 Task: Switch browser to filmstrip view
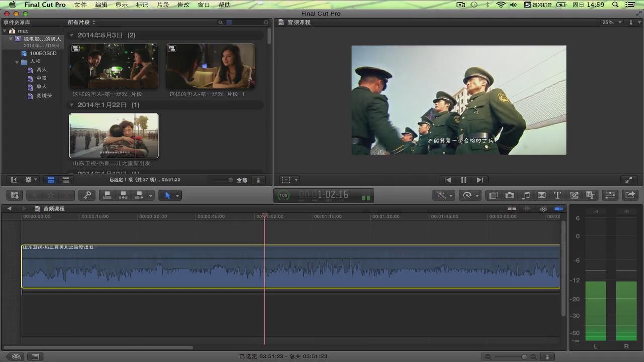click(x=51, y=180)
